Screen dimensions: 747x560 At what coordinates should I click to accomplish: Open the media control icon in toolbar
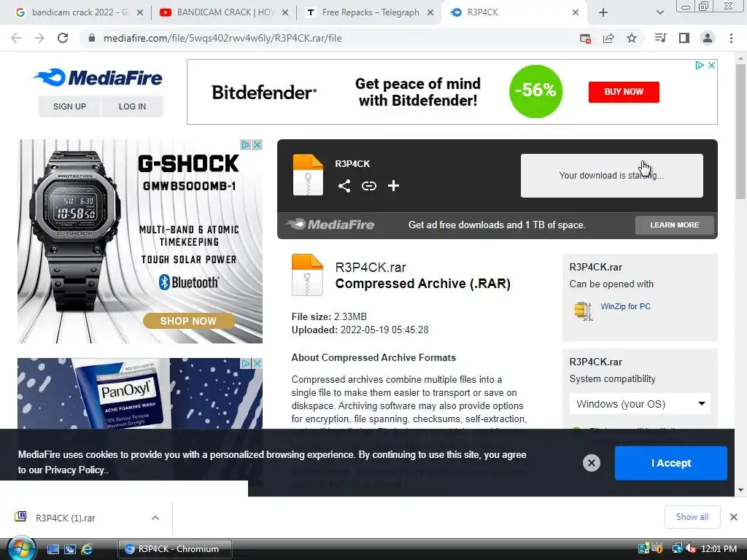tap(660, 38)
